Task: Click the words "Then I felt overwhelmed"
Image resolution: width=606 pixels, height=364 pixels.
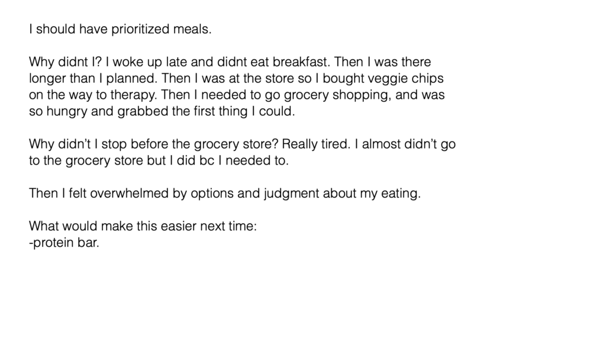Action: (x=99, y=193)
